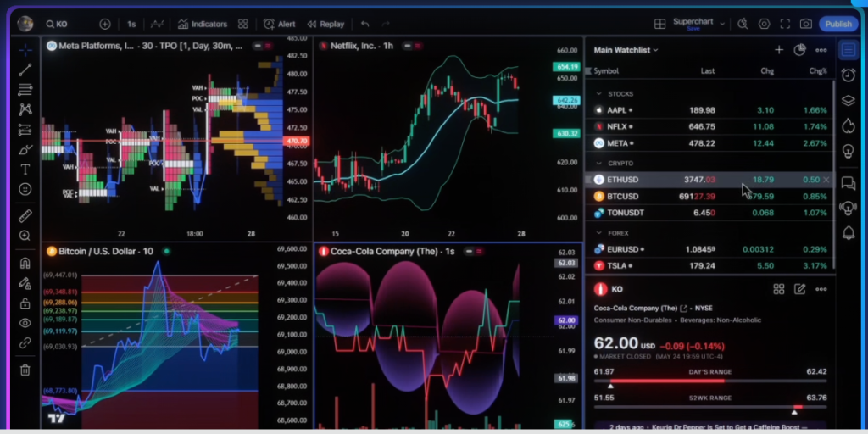Open the 1s interval selector

point(131,25)
